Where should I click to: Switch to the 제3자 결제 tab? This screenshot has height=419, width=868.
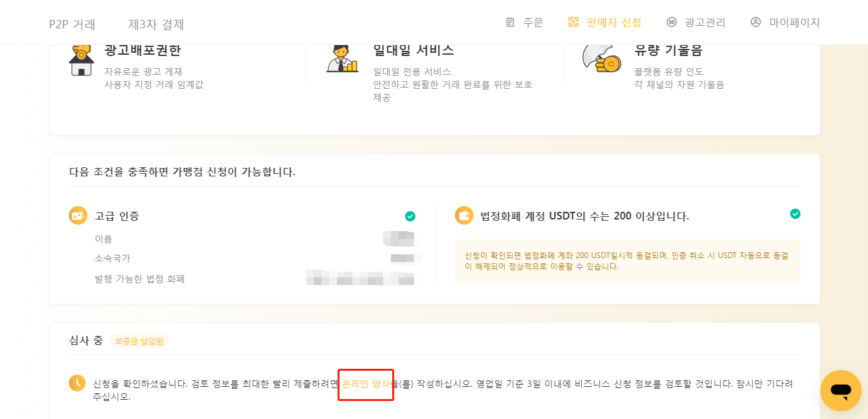[x=156, y=24]
